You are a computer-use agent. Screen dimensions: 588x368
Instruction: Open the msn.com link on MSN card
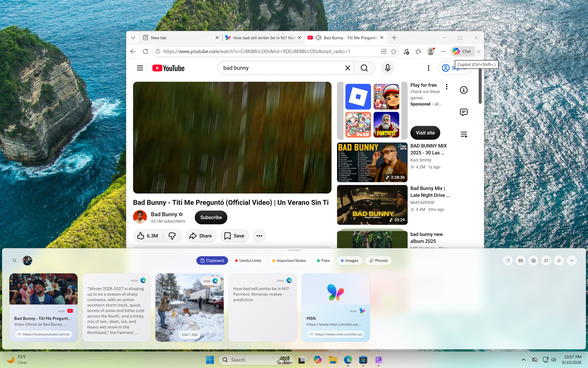(335, 334)
